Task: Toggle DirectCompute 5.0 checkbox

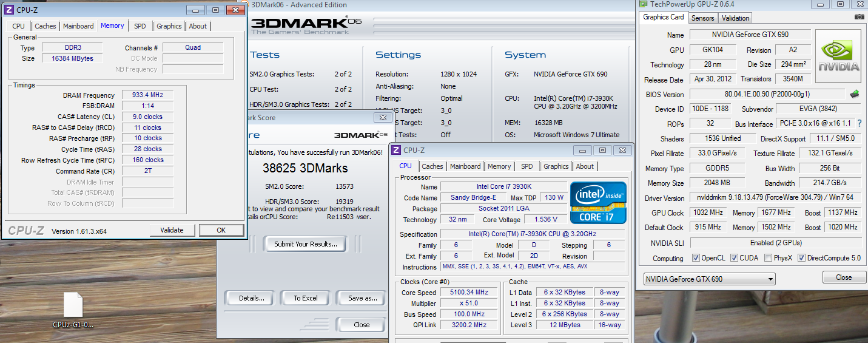Action: click(x=801, y=258)
